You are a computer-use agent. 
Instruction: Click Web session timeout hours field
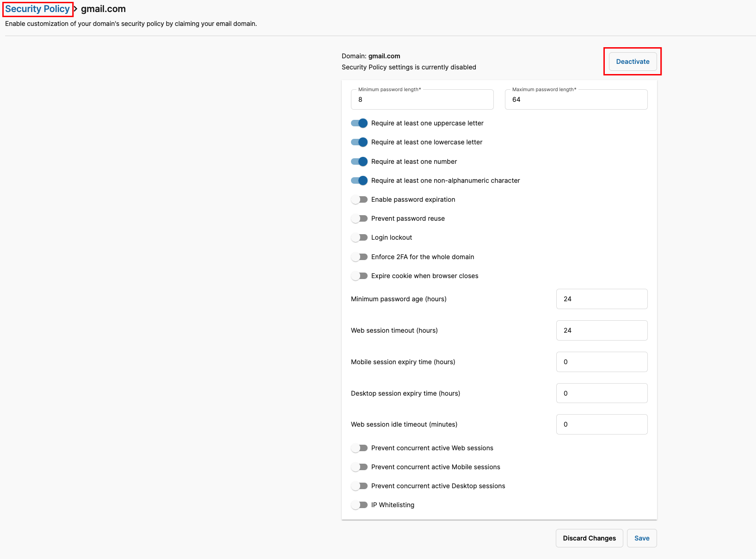[602, 330]
